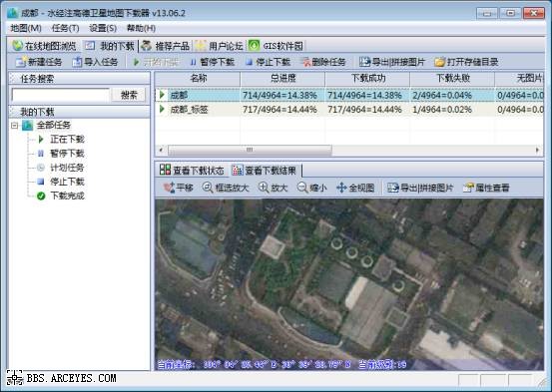
Task: Click 导出|拼接图片 in the map toolbar
Action: point(420,188)
